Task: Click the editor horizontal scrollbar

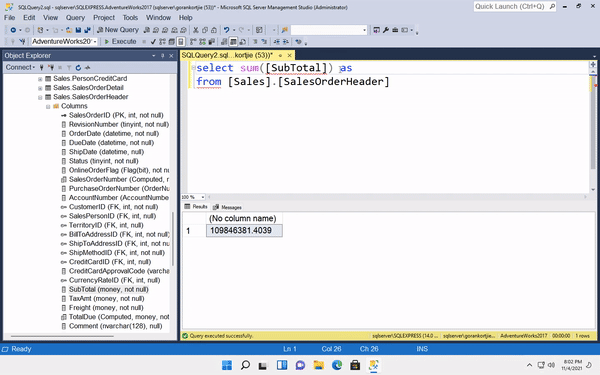Action: coord(397,197)
